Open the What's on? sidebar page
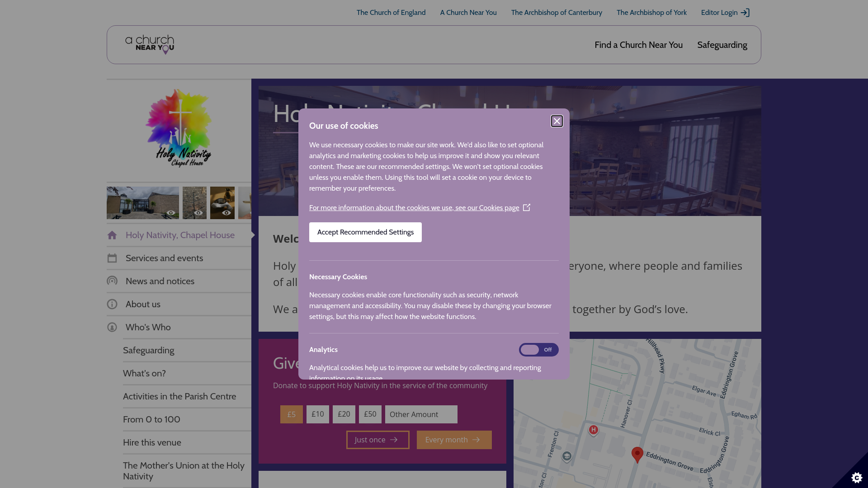The width and height of the screenshot is (868, 488). pos(144,373)
